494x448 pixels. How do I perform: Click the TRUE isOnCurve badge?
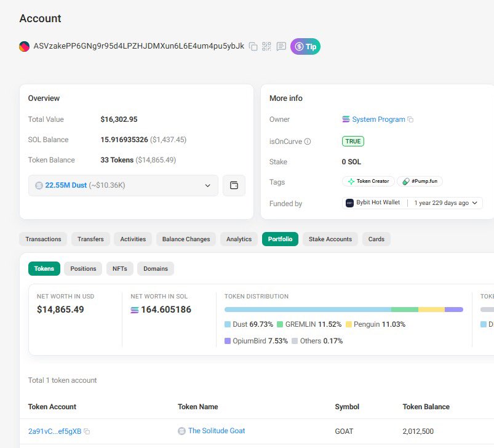[x=353, y=141]
